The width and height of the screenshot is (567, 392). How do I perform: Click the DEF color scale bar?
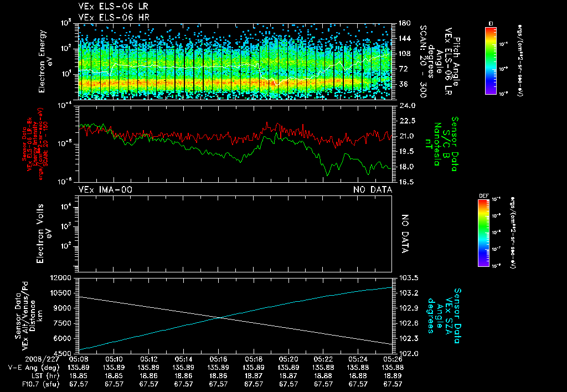pyautogui.click(x=483, y=233)
